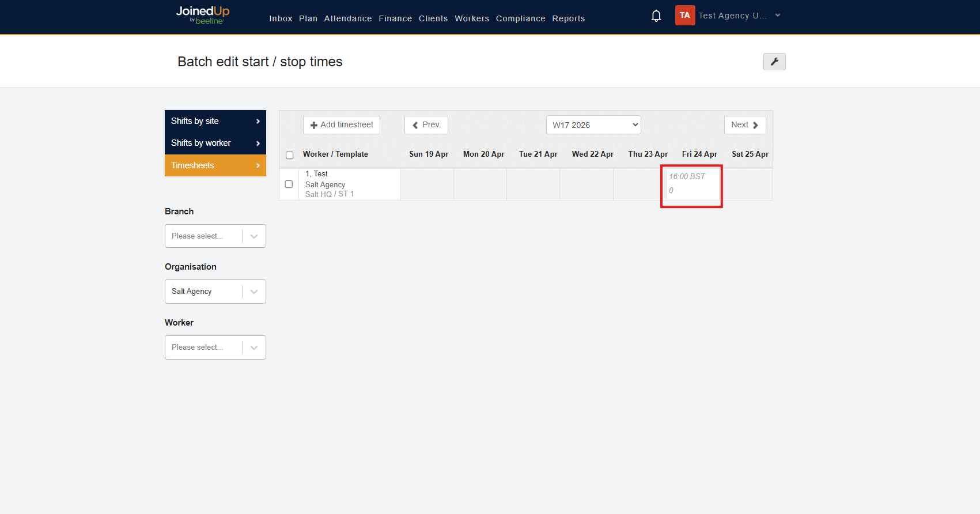Click the JoinedUp by beeline logo
The width and height of the screenshot is (980, 514).
203,15
